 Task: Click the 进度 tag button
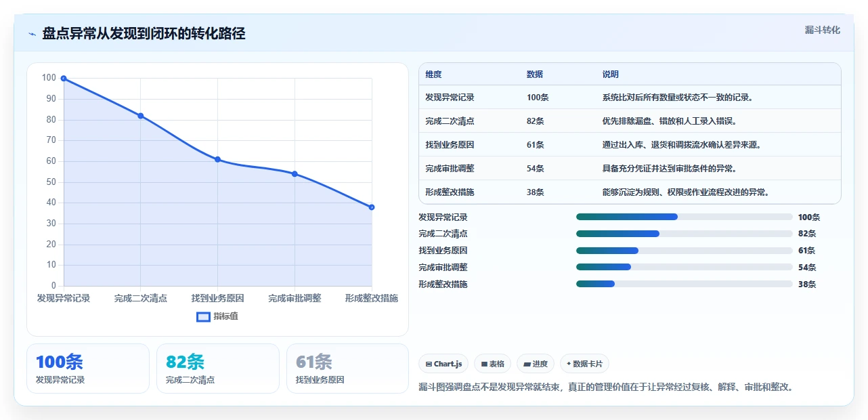click(x=536, y=364)
